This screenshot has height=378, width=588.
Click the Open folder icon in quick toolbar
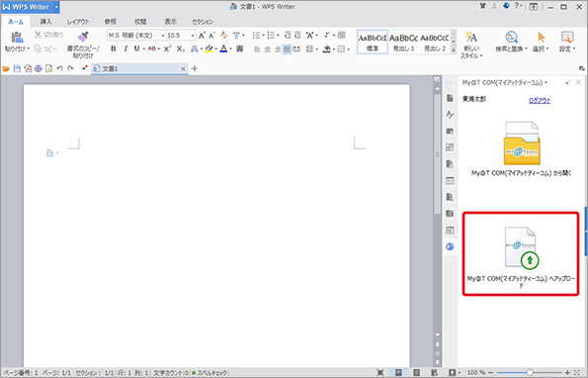click(6, 68)
